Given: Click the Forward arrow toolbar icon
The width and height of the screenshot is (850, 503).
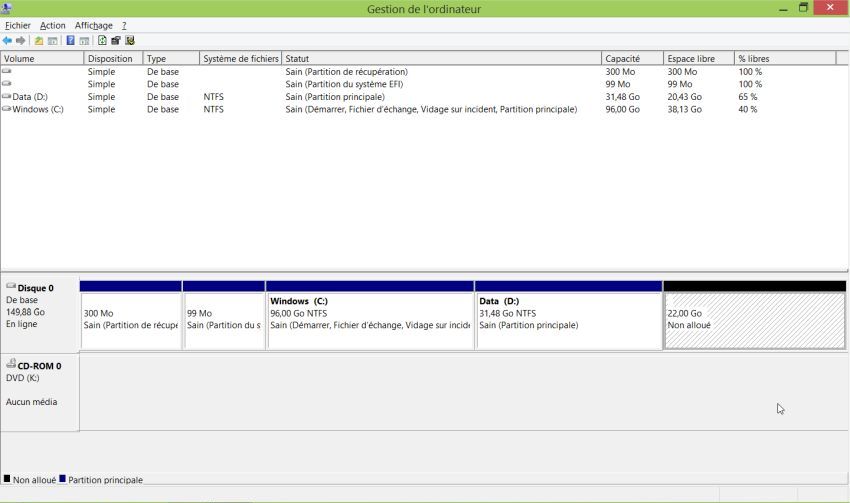Looking at the screenshot, I should [21, 41].
